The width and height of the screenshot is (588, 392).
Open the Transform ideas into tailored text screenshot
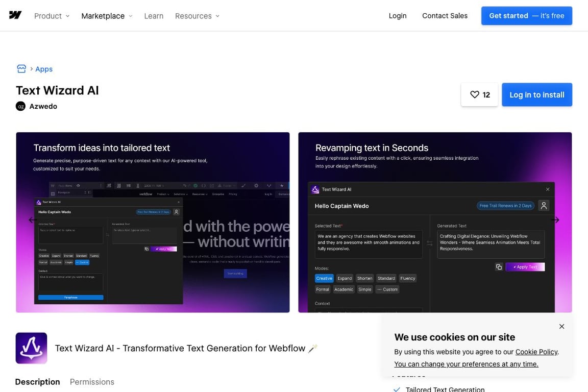(153, 222)
